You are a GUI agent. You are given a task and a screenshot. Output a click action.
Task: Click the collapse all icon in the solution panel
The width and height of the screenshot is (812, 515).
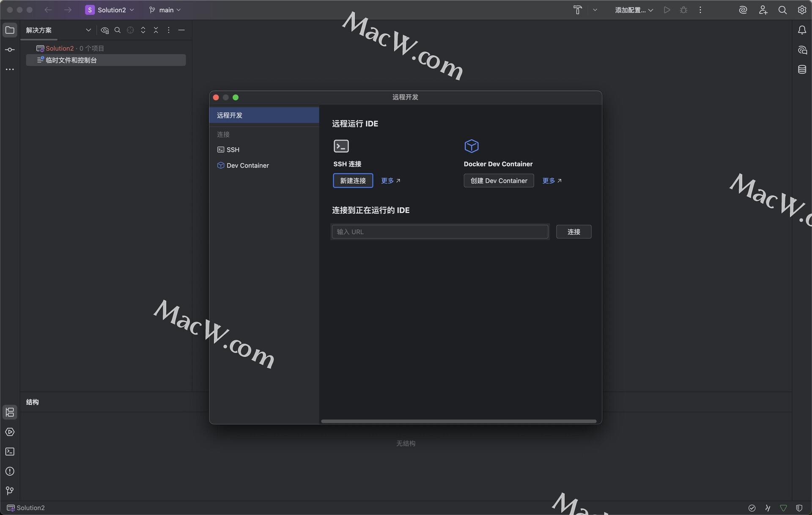[x=156, y=30]
